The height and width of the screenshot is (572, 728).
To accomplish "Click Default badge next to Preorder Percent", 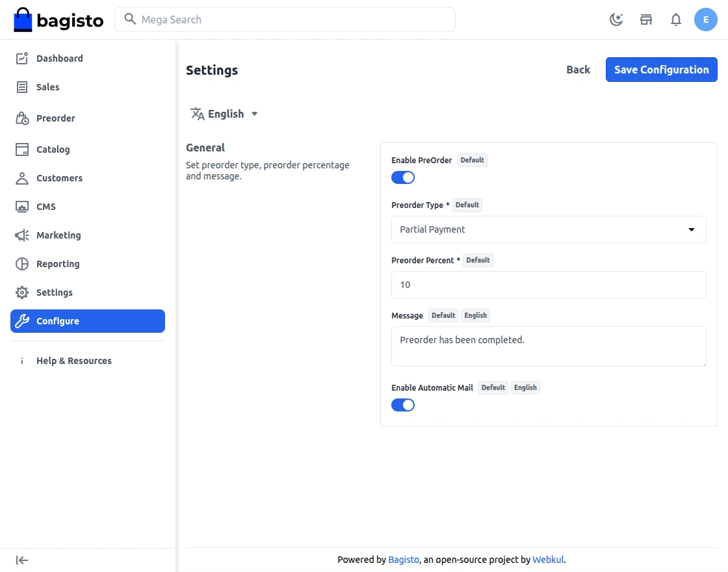I will [x=478, y=261].
